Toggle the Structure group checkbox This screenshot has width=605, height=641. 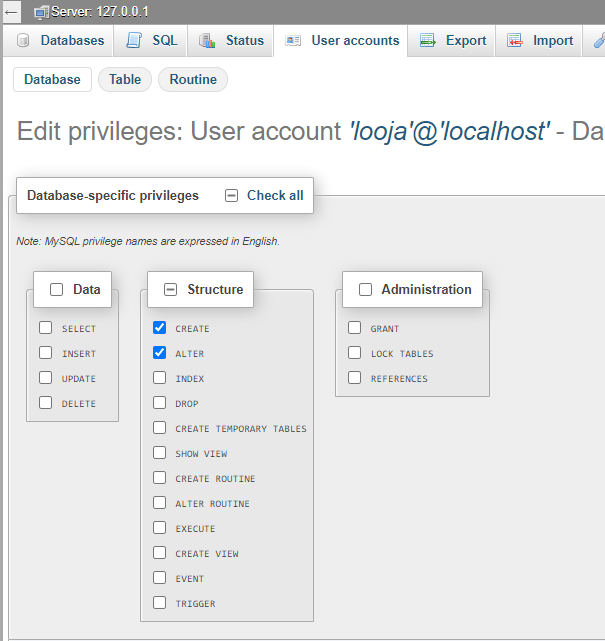pos(171,290)
